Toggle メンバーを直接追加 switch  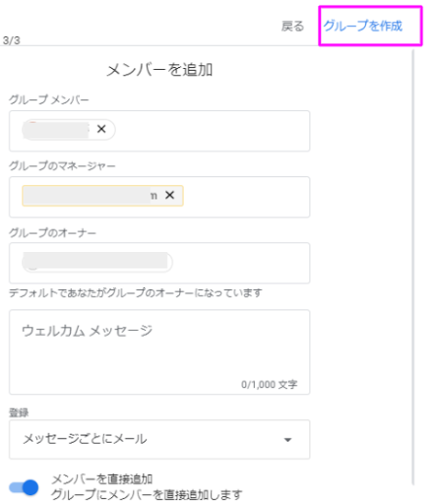click(24, 487)
